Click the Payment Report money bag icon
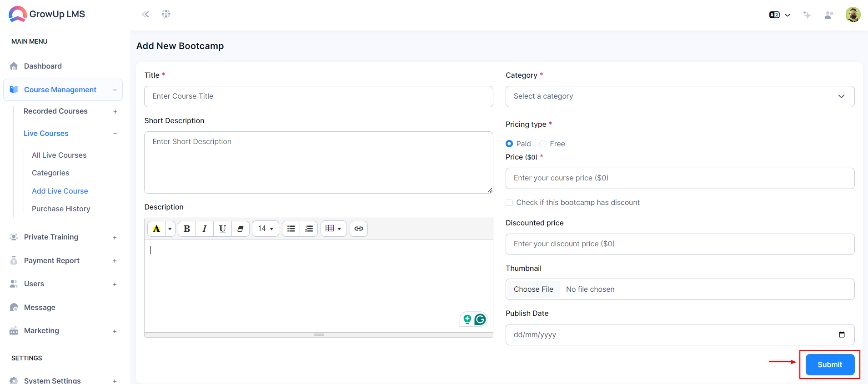Viewport: 868px width, 384px height. tap(14, 260)
